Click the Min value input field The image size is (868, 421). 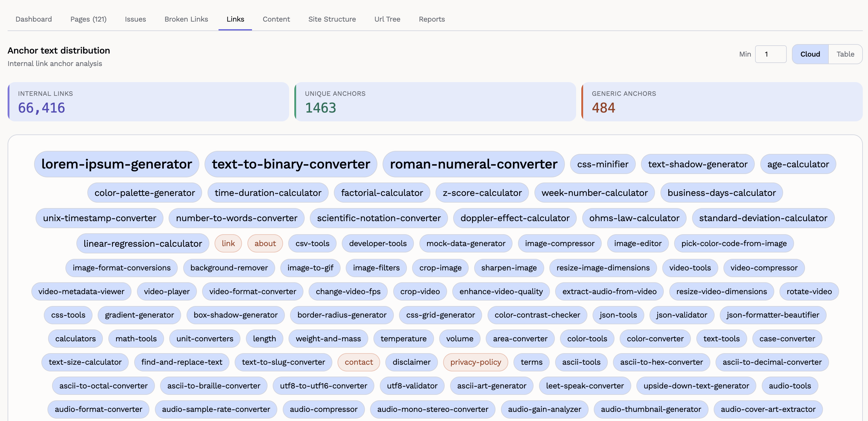770,54
